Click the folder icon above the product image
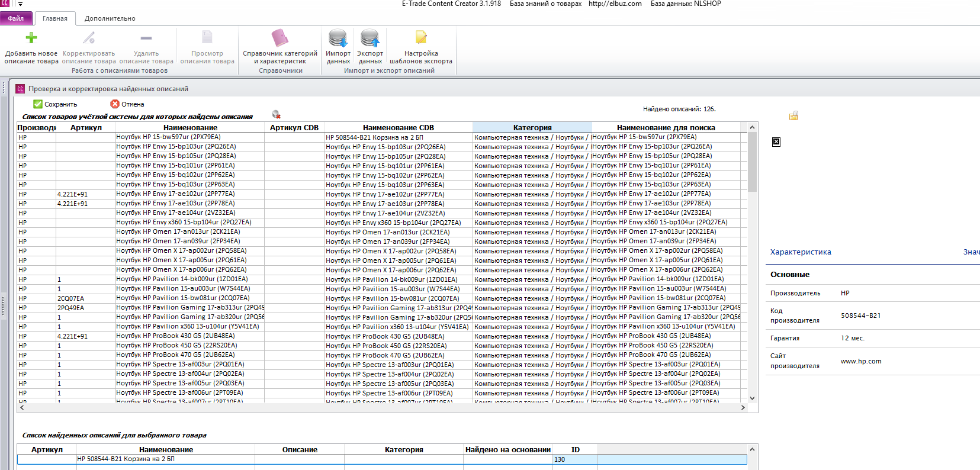 (x=793, y=116)
